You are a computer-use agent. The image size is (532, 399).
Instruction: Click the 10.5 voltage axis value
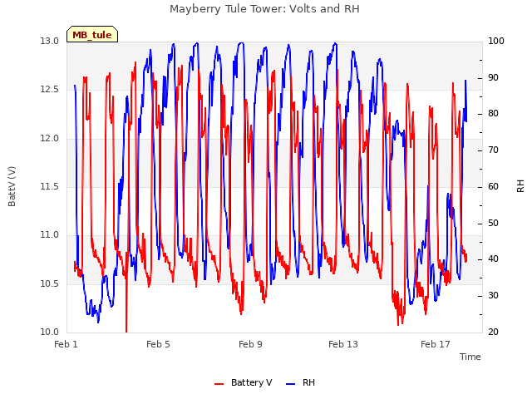point(50,283)
